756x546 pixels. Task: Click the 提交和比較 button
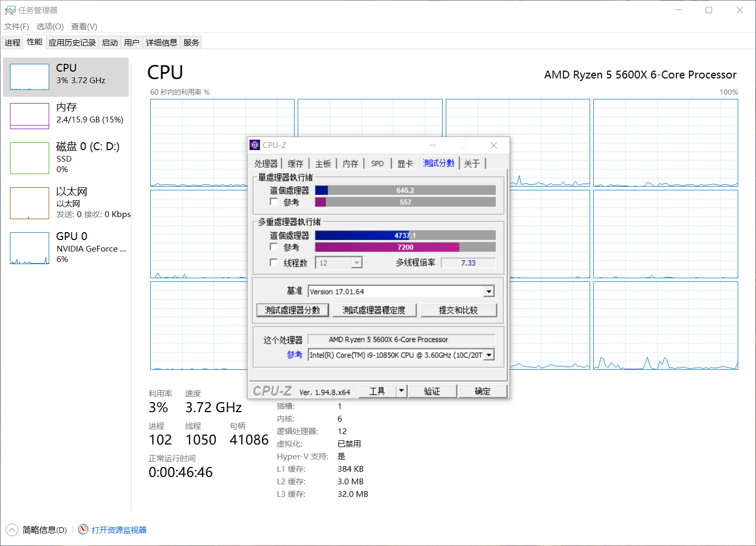coord(458,310)
